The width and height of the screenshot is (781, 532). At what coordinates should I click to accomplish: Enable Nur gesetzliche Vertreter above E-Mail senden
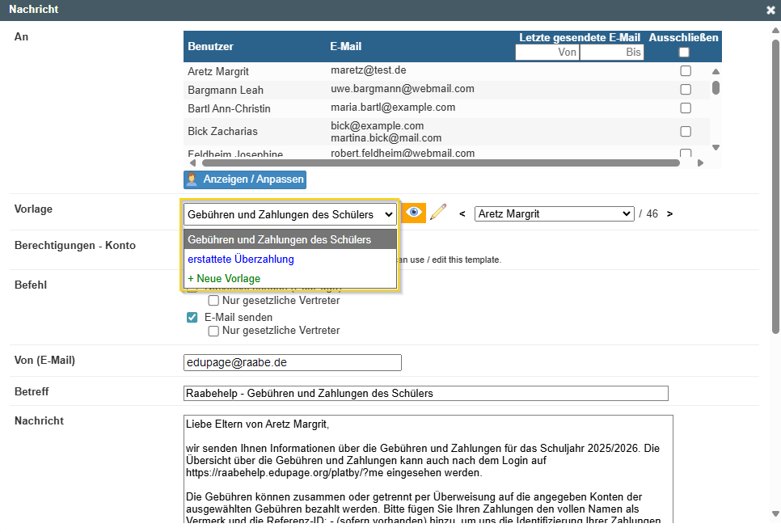pyautogui.click(x=213, y=301)
